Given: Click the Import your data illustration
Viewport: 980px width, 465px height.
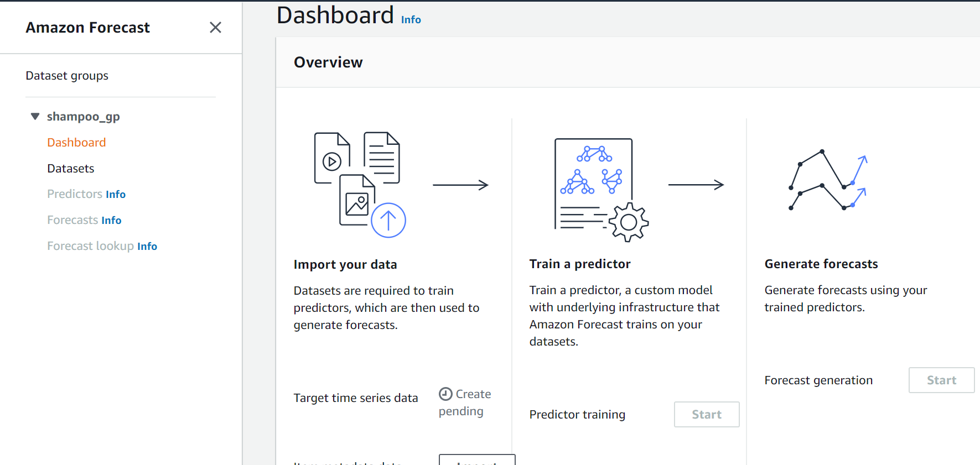Looking at the screenshot, I should [x=360, y=185].
